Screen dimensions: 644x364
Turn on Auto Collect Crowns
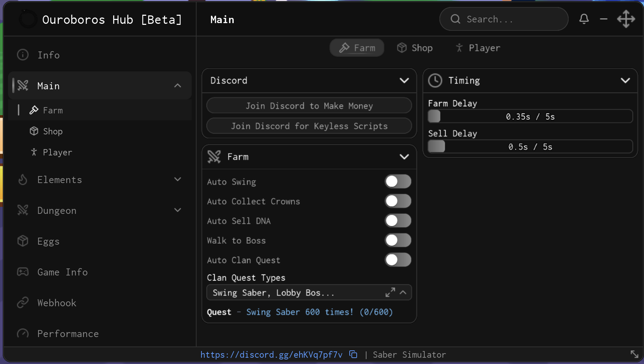tap(398, 201)
